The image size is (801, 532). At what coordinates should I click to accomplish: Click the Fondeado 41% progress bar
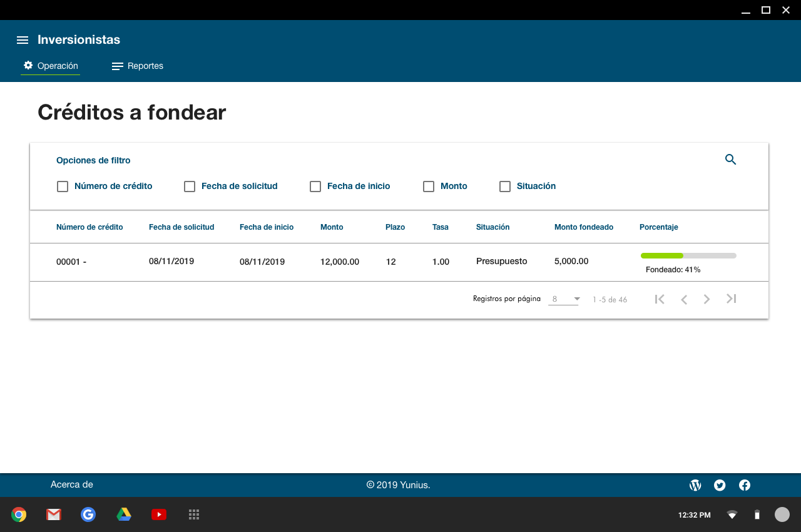(x=688, y=255)
